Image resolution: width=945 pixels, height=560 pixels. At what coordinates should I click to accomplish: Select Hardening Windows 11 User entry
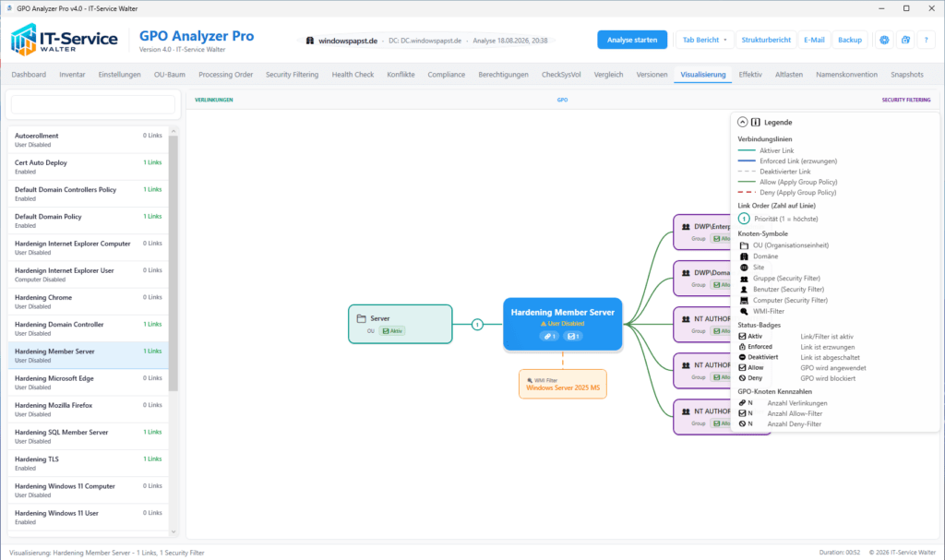(88, 518)
